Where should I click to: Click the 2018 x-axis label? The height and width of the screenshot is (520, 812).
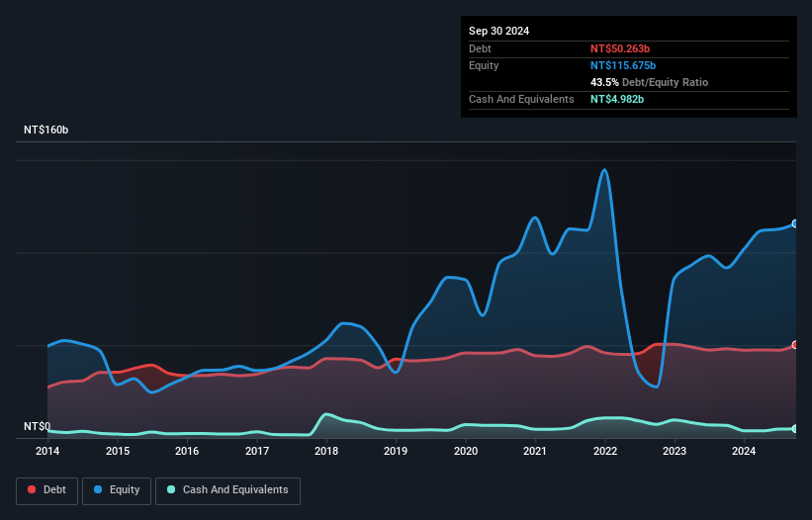(326, 451)
